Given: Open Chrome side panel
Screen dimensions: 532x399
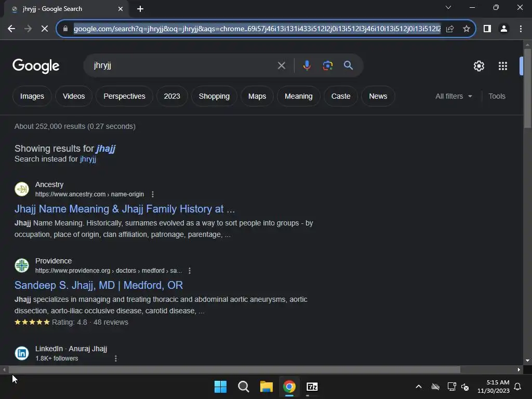Looking at the screenshot, I should coord(487,29).
